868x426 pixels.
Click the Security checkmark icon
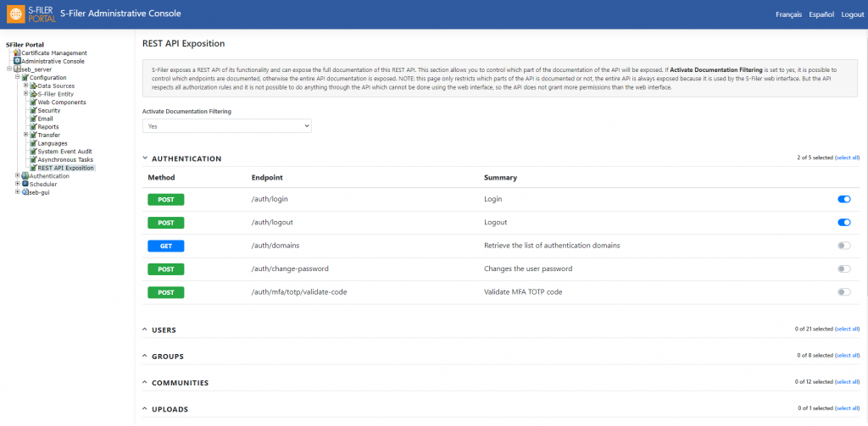[x=33, y=111]
